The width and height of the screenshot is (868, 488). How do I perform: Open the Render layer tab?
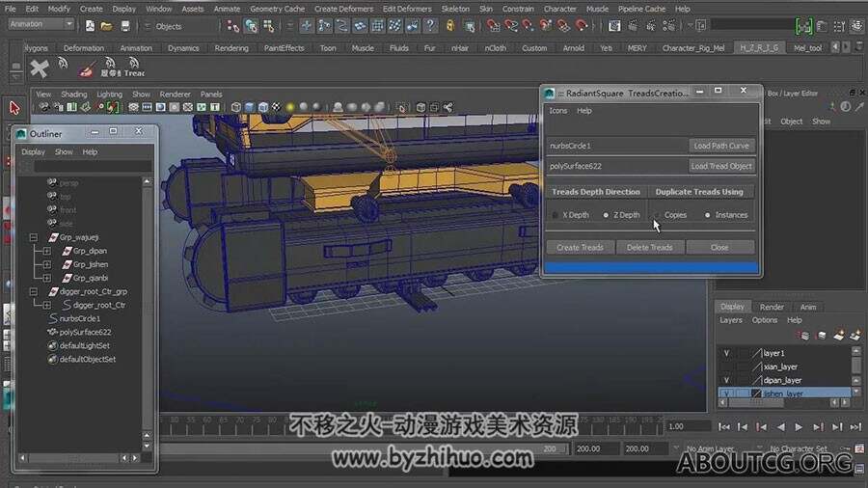click(x=772, y=307)
